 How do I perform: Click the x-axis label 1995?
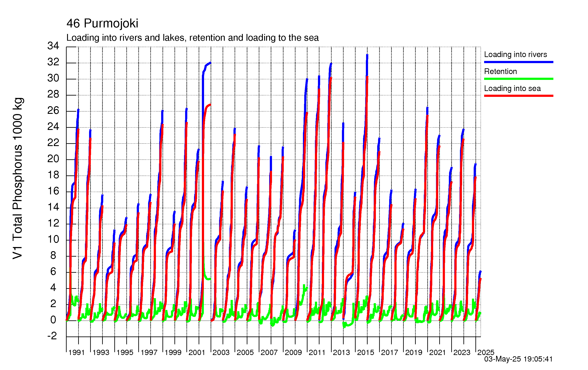(125, 352)
